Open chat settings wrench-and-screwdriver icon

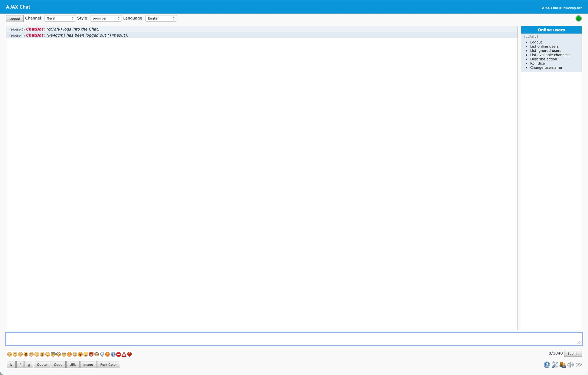pyautogui.click(x=555, y=365)
